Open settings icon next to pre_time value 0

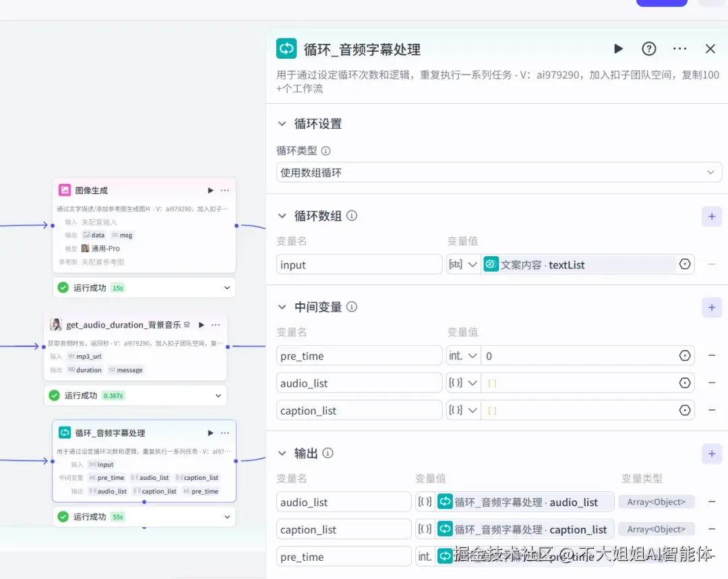tap(685, 355)
